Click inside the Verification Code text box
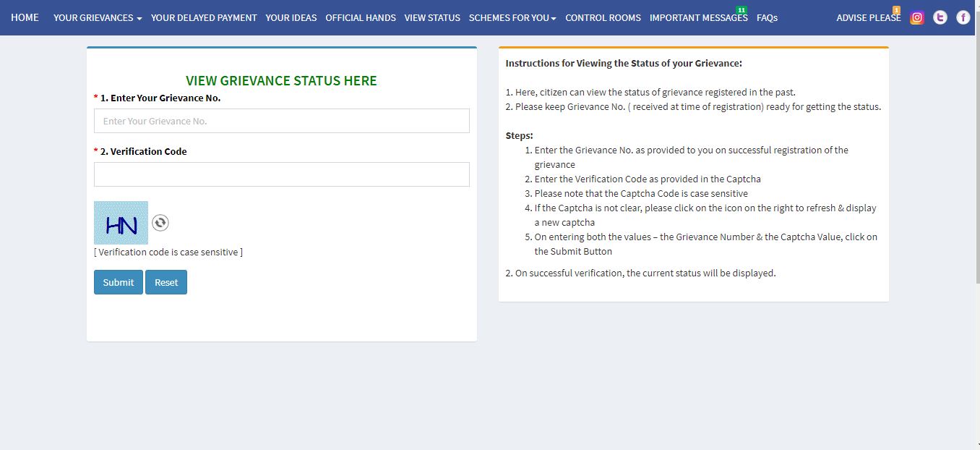The height and width of the screenshot is (450, 980). (x=281, y=174)
